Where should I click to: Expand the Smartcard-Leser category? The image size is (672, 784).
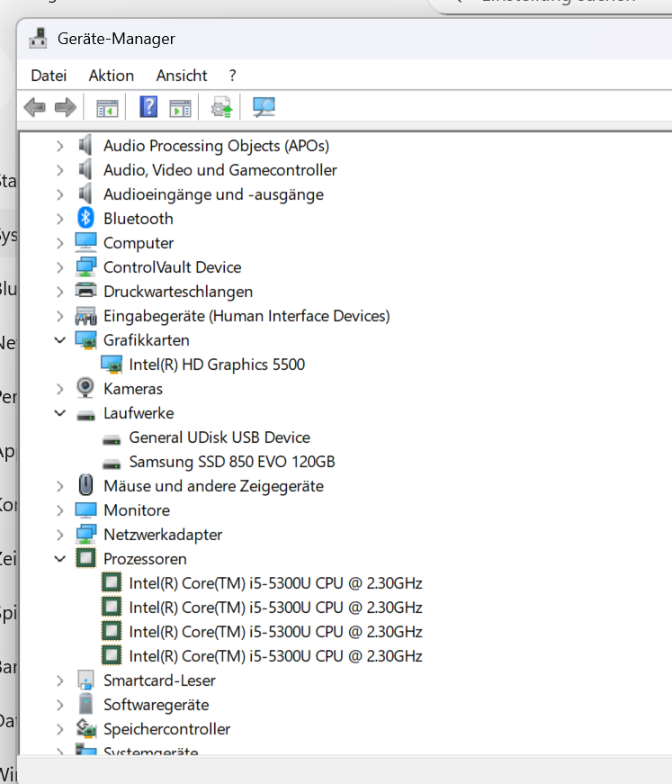click(60, 681)
